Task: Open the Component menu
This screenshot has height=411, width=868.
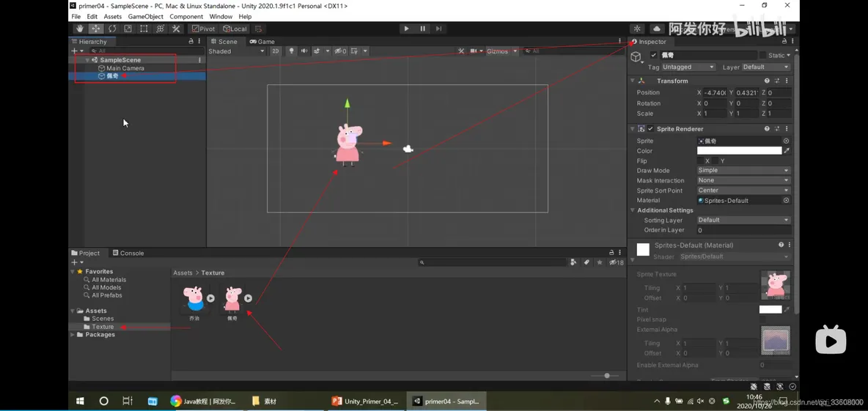Action: [186, 17]
